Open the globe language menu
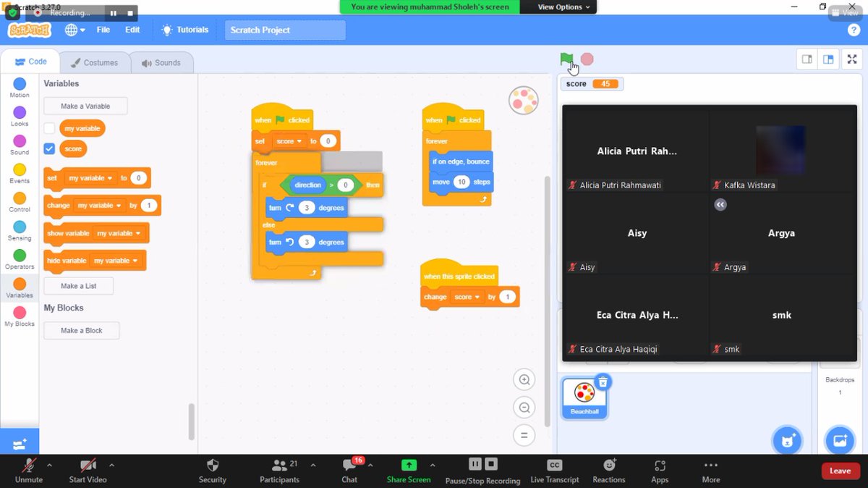The width and height of the screenshot is (868, 488). (75, 30)
